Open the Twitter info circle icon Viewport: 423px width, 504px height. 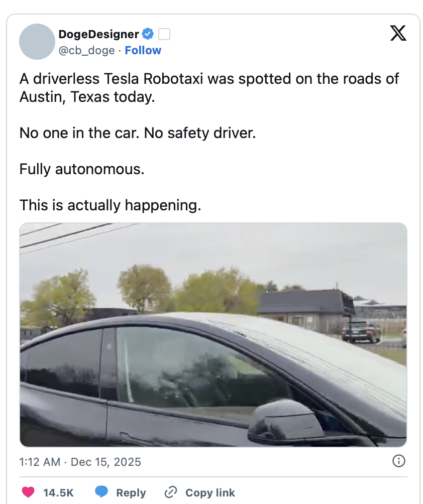point(398,461)
